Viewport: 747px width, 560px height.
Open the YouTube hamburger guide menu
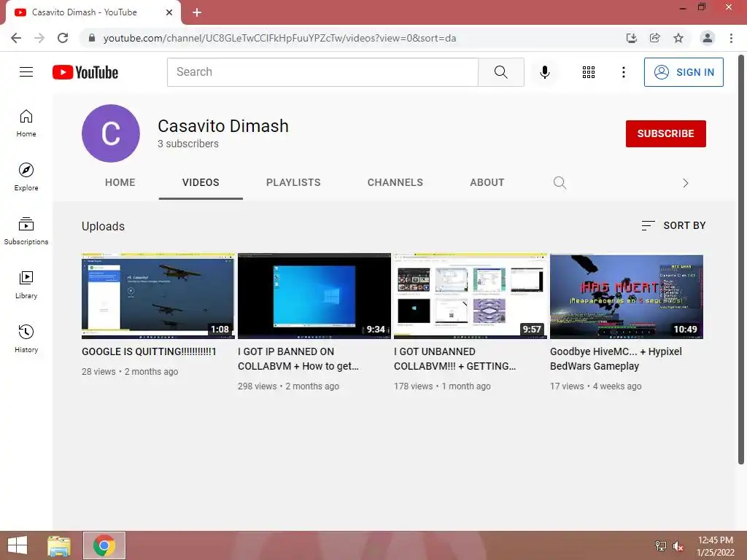point(26,72)
